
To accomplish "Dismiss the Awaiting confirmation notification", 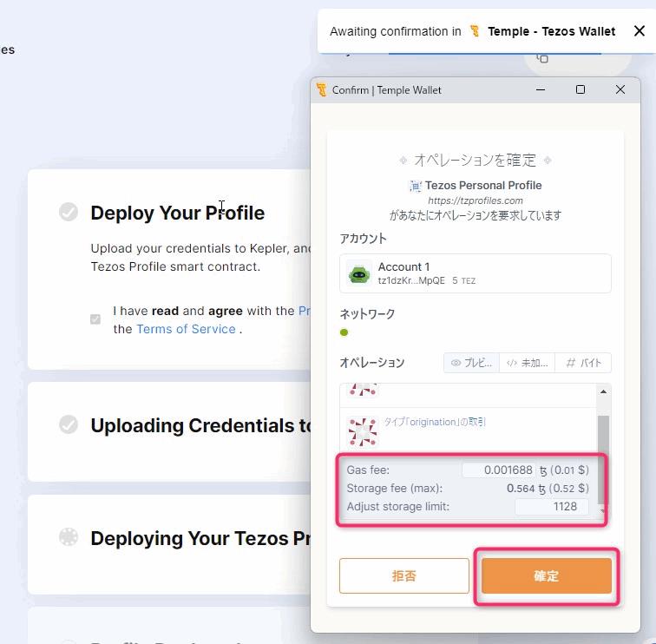I will click(639, 31).
